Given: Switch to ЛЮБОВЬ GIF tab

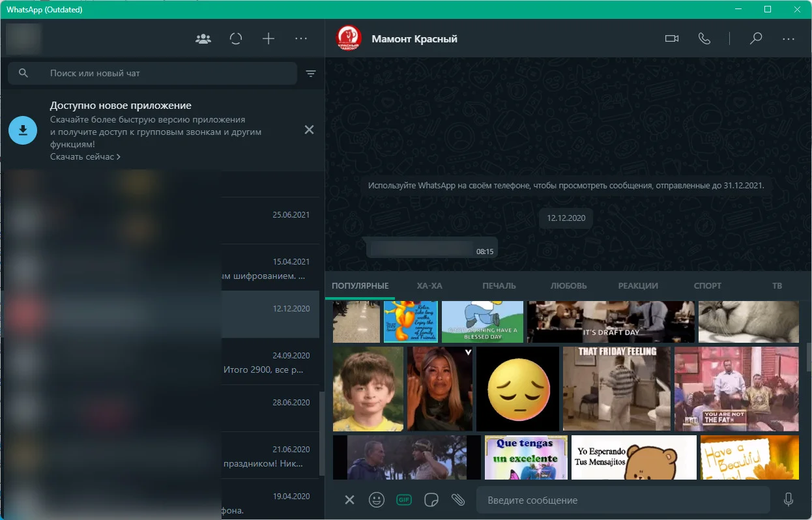Looking at the screenshot, I should click(x=568, y=286).
